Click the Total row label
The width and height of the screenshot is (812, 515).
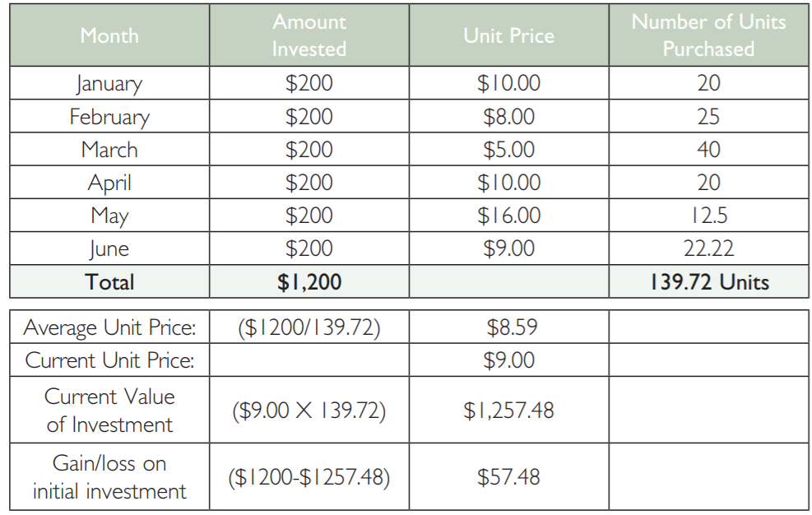(109, 282)
